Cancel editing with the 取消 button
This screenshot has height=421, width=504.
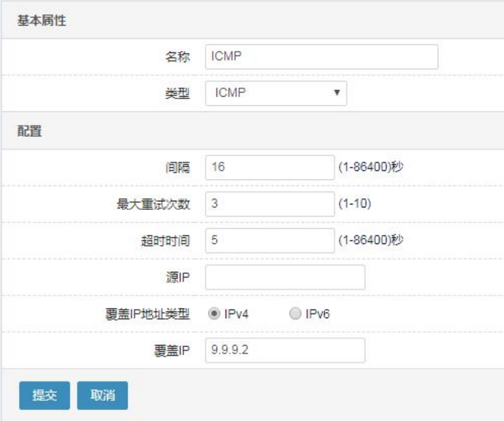tap(103, 395)
